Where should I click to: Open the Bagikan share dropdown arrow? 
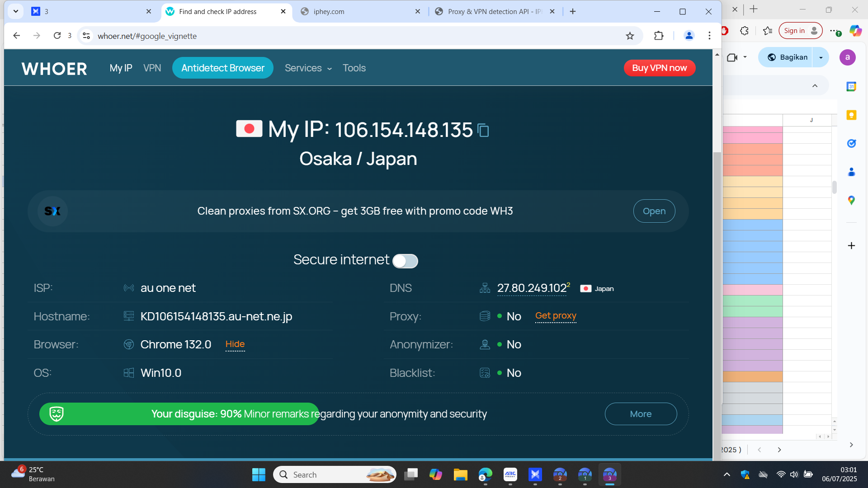(821, 57)
